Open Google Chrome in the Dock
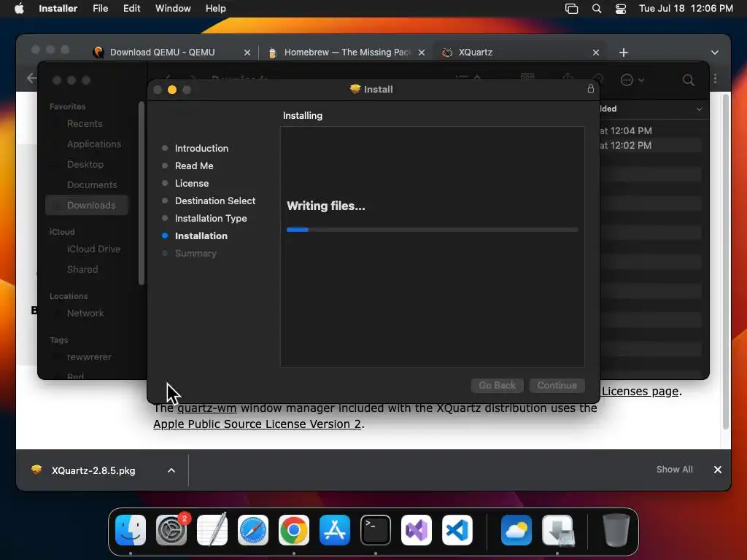The image size is (747, 560). pos(294,530)
